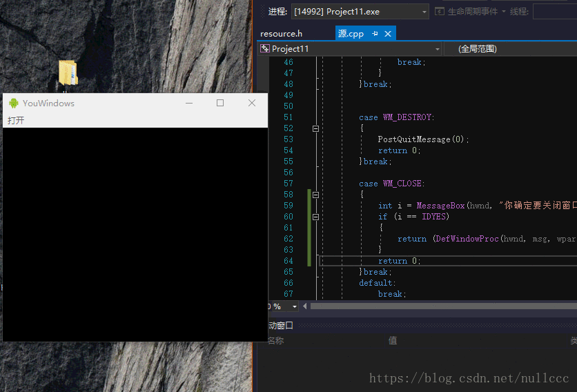Click the 名称 column header
Image resolution: width=577 pixels, height=392 pixels.
pyautogui.click(x=276, y=340)
